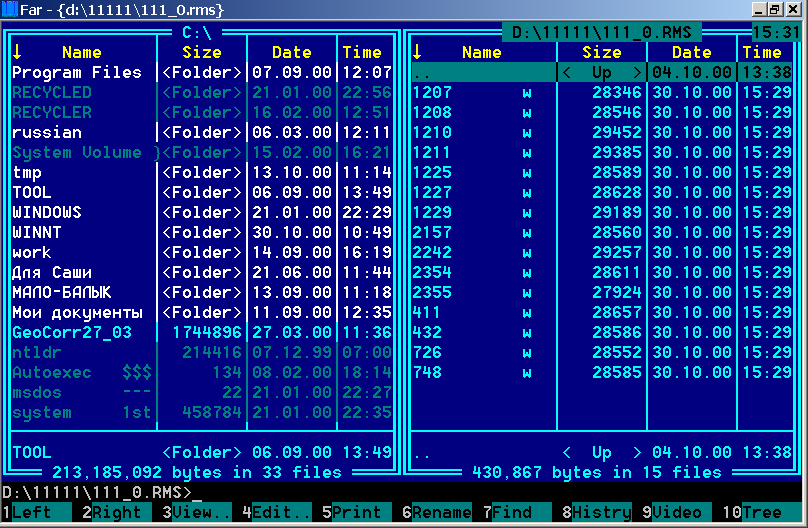Click the left panel Size column header
This screenshot has height=528, width=808.
coord(201,52)
